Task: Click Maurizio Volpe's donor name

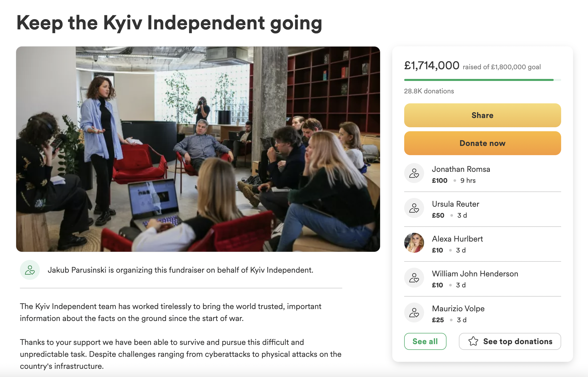Action: tap(458, 309)
